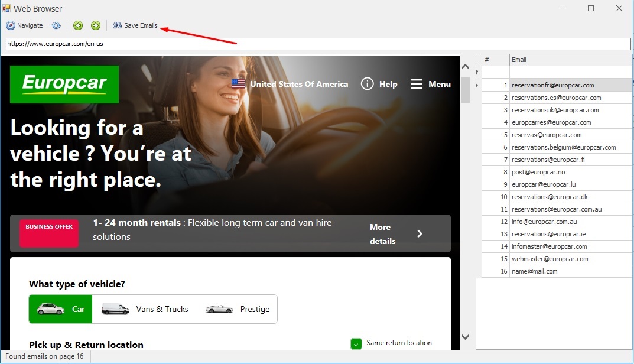Maximize the Web Browser window

591,8
